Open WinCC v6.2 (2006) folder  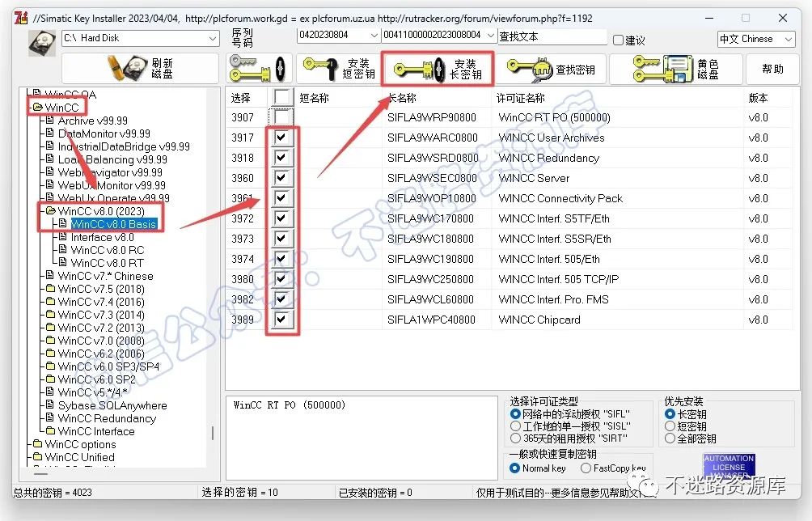(101, 354)
